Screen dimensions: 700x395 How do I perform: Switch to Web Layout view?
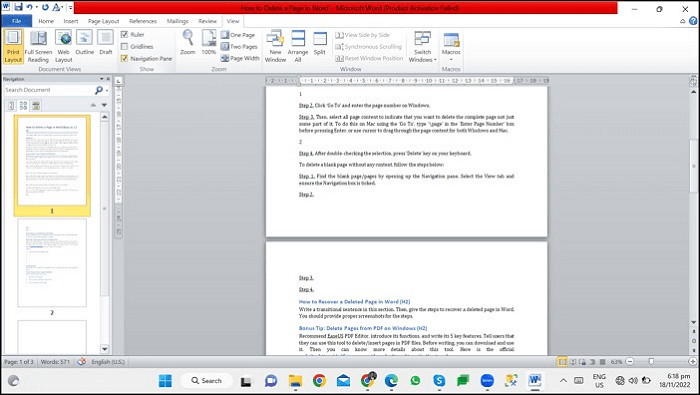[63, 46]
